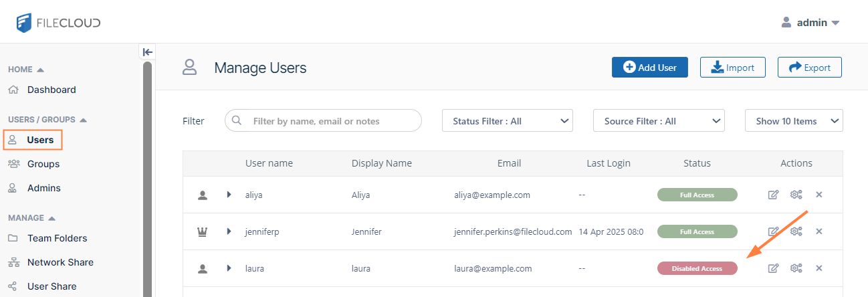Open Groups in the sidebar
The height and width of the screenshot is (297, 868).
(x=43, y=164)
